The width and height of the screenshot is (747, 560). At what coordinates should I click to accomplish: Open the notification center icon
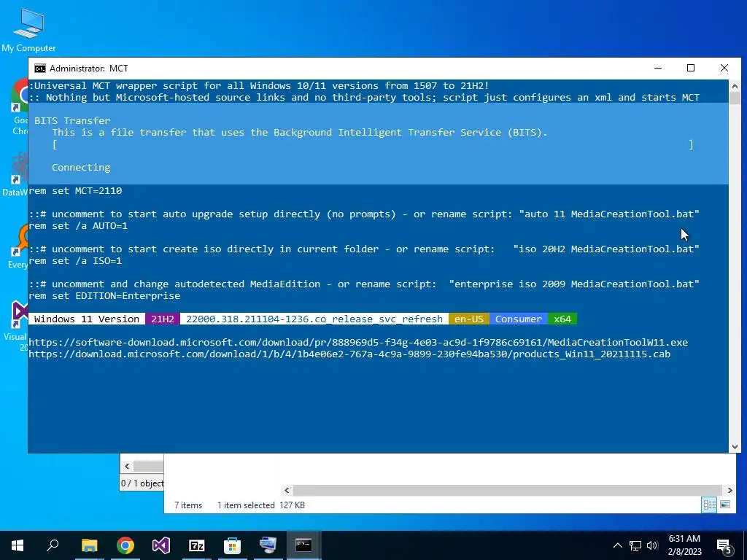tap(724, 546)
